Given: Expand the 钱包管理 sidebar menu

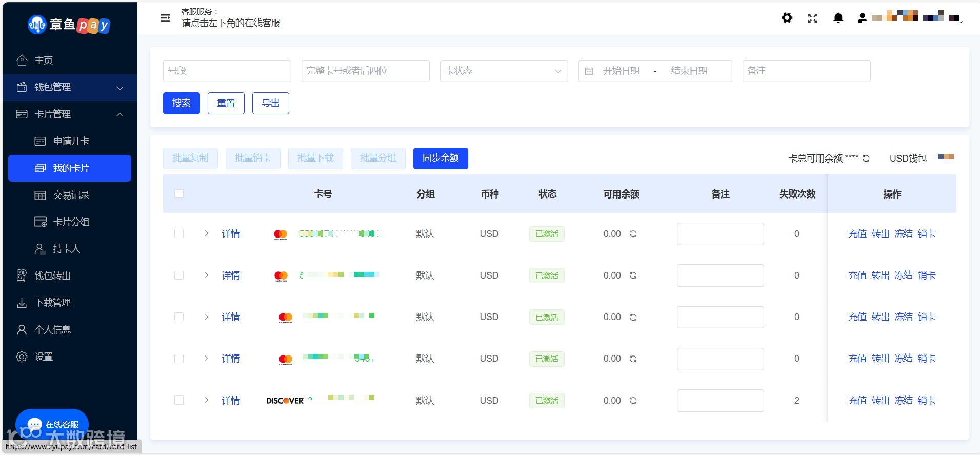Looking at the screenshot, I should pyautogui.click(x=70, y=87).
